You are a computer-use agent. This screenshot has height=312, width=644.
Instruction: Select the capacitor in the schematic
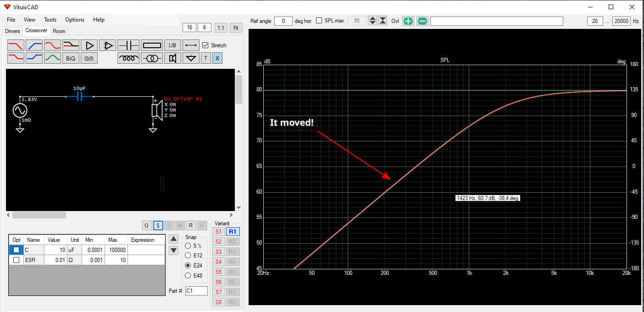(79, 96)
